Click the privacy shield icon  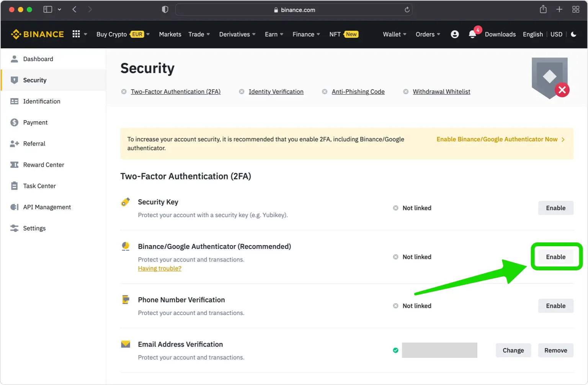pos(165,9)
